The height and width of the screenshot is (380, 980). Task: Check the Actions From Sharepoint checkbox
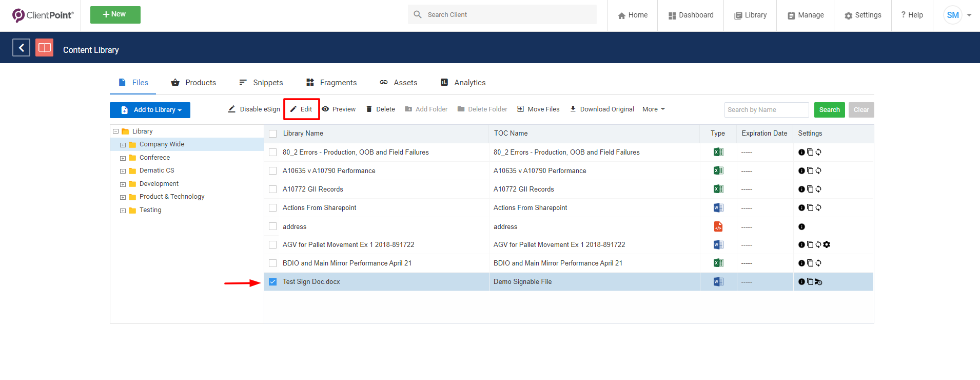pos(273,207)
